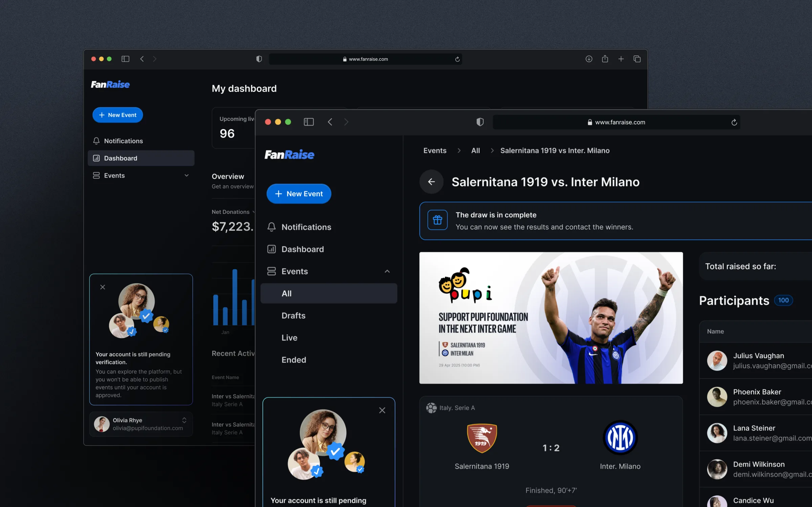The image size is (812, 507).
Task: Click share icon in back window toolbar
Action: tap(605, 59)
